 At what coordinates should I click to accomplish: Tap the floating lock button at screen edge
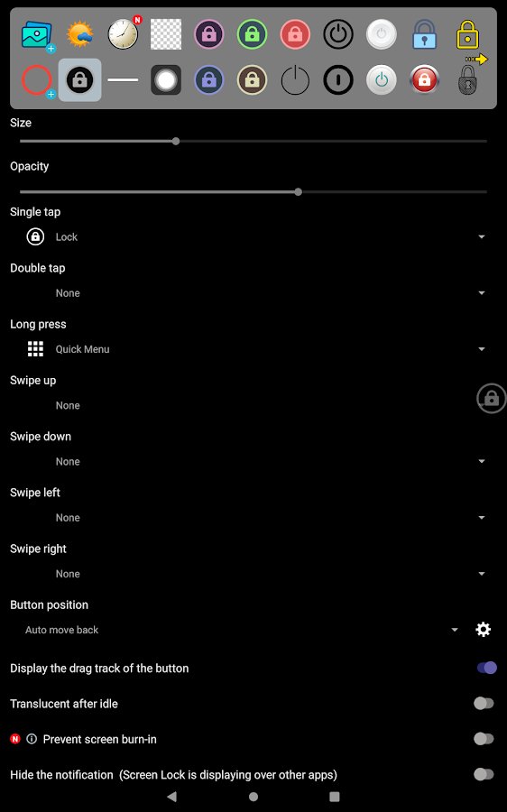pyautogui.click(x=492, y=398)
